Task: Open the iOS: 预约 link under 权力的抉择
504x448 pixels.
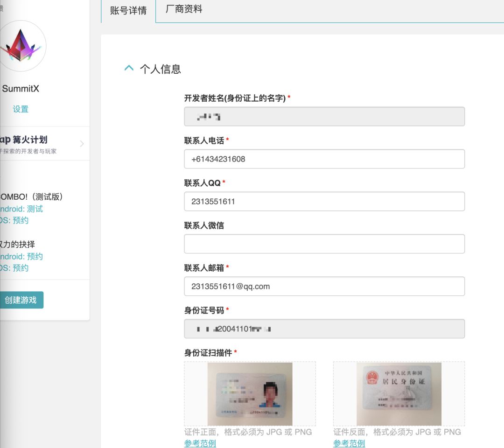Action: tap(14, 268)
